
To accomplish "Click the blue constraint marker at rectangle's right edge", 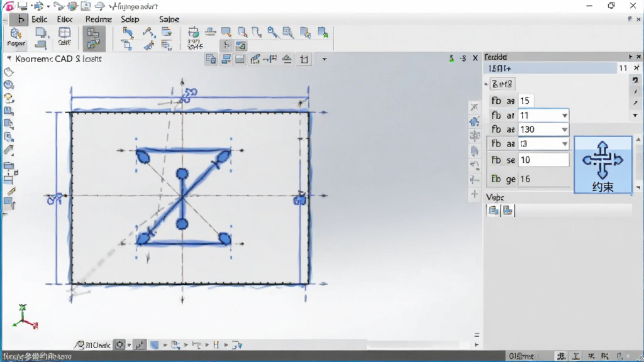I will pos(300,199).
